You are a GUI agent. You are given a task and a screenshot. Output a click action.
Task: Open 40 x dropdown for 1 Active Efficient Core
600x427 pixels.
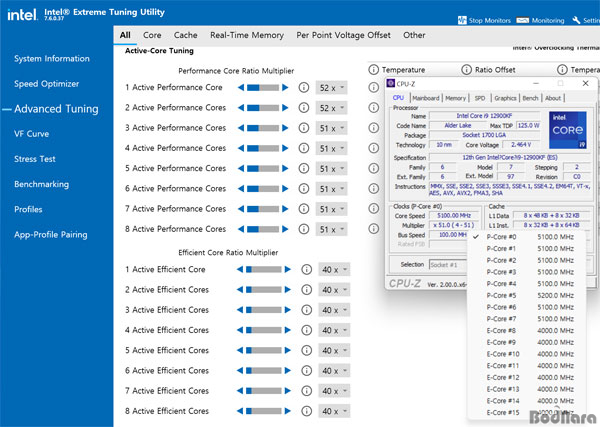pos(334,270)
